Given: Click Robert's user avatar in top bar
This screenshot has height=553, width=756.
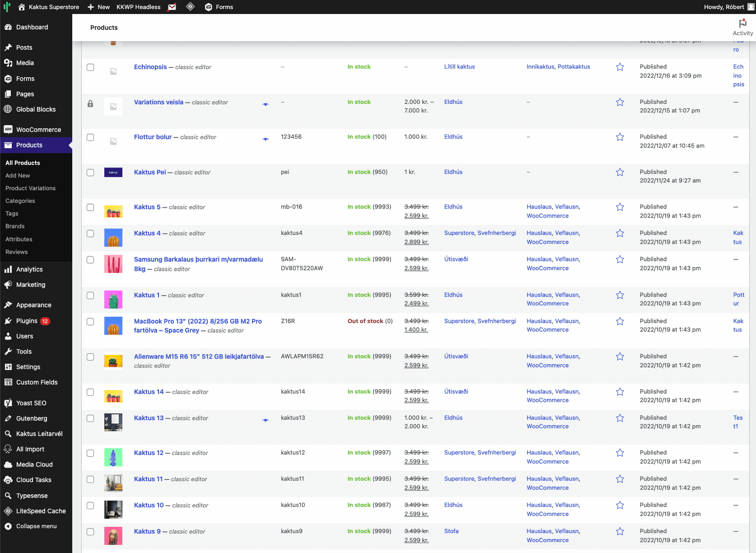Looking at the screenshot, I should pyautogui.click(x=751, y=7).
